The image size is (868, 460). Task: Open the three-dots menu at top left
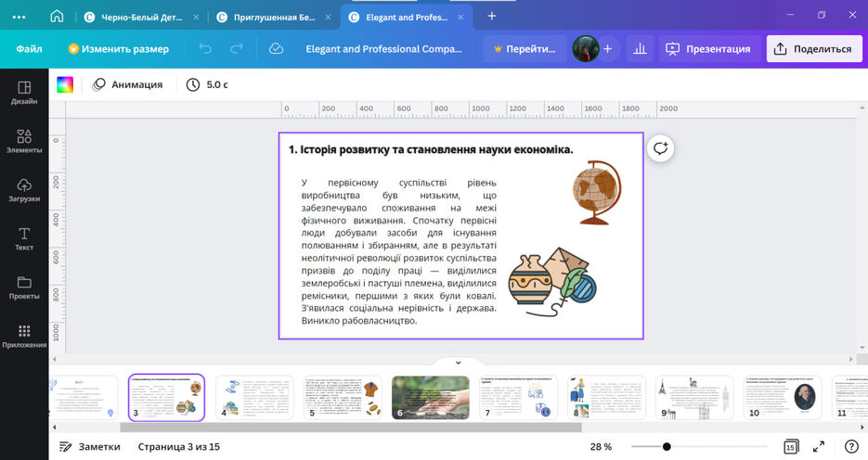(19, 16)
